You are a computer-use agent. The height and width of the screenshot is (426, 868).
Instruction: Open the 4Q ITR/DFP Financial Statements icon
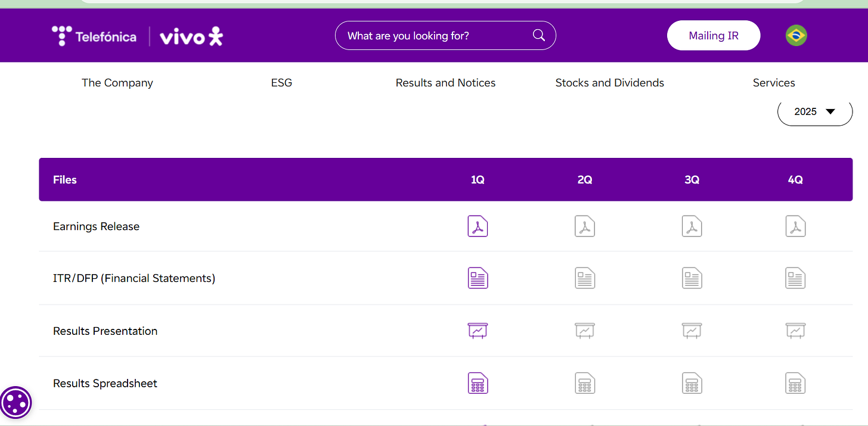[x=796, y=278]
